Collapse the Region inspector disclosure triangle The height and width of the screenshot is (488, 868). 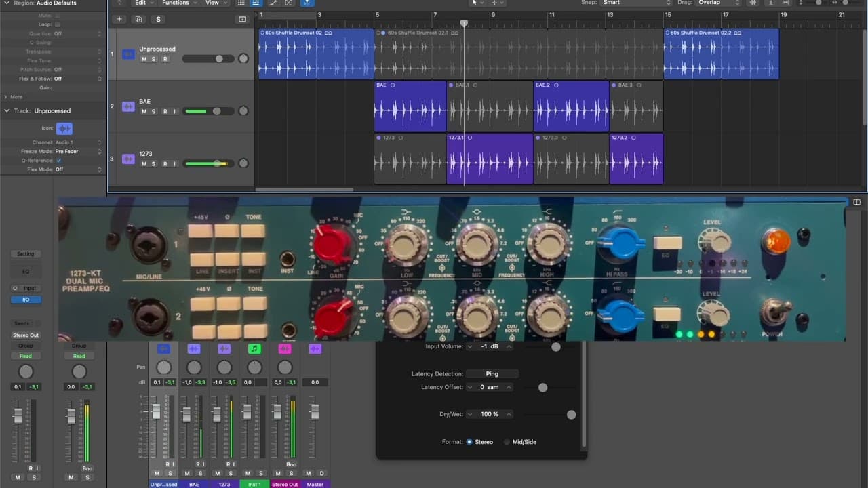(x=7, y=3)
